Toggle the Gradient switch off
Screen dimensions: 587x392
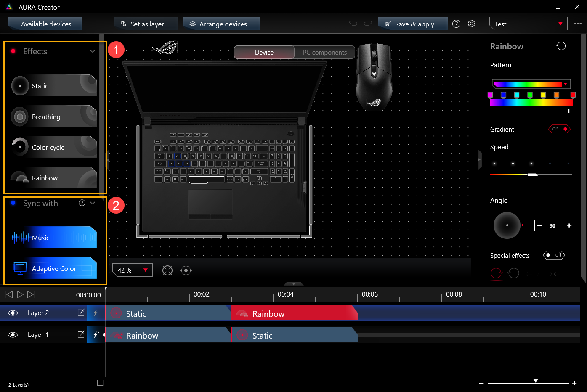pyautogui.click(x=559, y=129)
